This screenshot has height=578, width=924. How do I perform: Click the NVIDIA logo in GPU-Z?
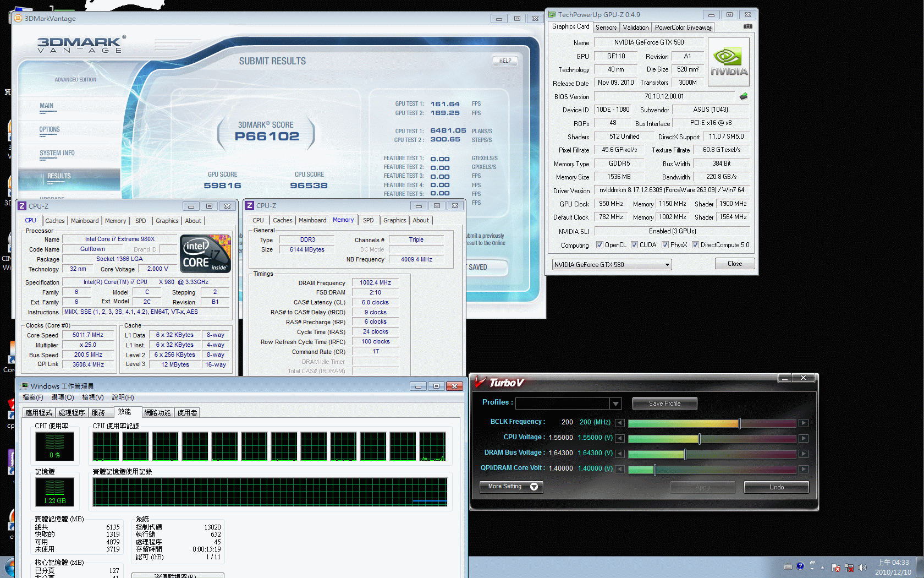[729, 62]
